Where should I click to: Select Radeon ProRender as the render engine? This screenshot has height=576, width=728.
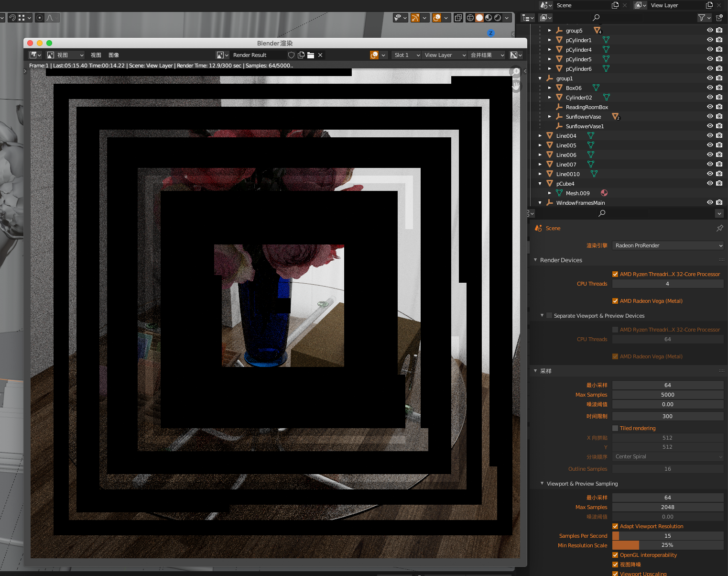pos(668,245)
